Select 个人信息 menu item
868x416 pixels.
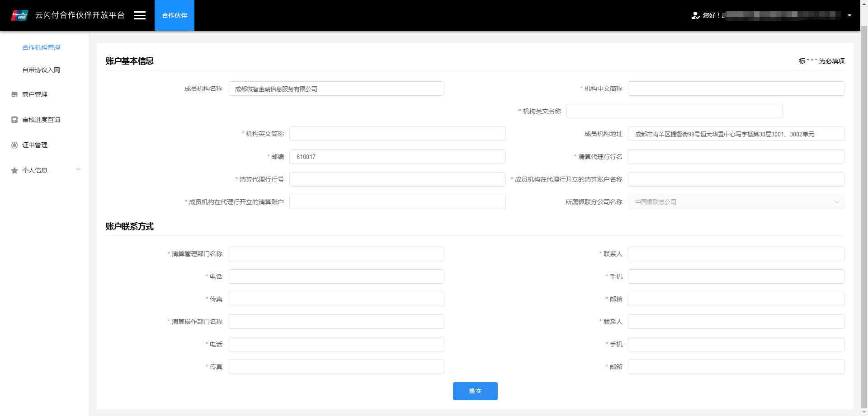coord(35,170)
